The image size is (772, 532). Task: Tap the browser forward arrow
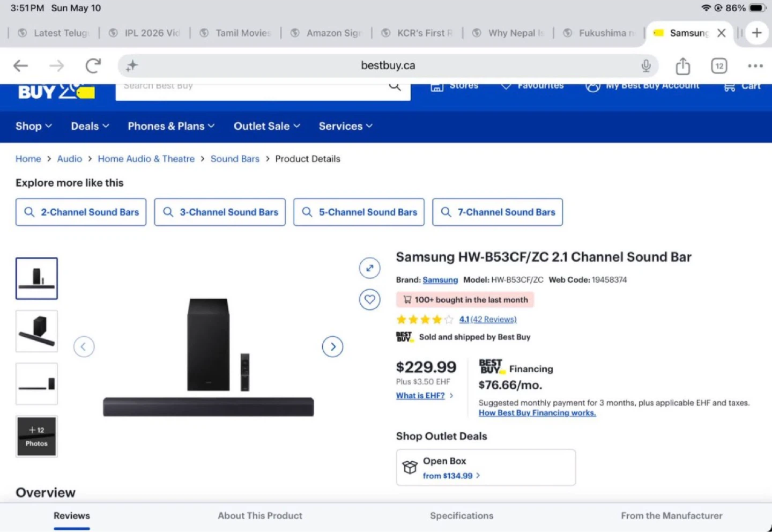point(56,66)
